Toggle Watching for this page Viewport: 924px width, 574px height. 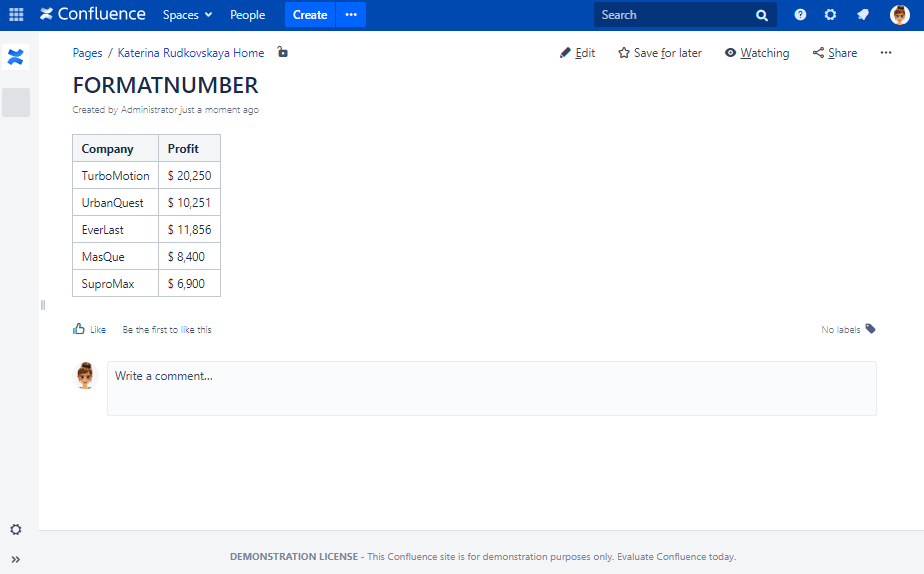coord(757,53)
